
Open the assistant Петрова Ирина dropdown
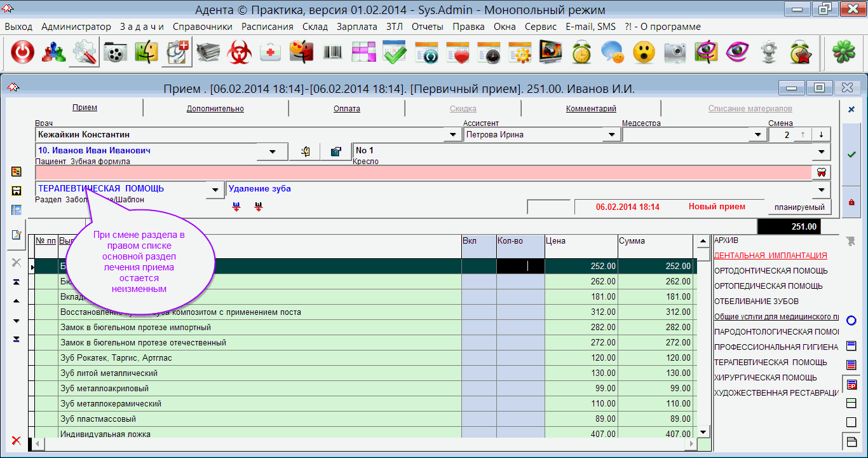click(x=611, y=135)
